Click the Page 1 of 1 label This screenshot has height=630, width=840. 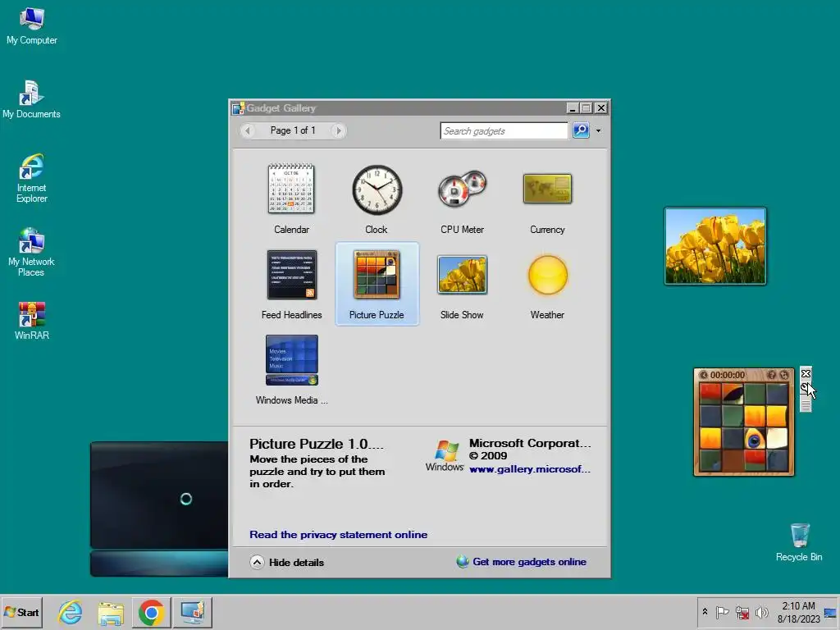pyautogui.click(x=293, y=130)
